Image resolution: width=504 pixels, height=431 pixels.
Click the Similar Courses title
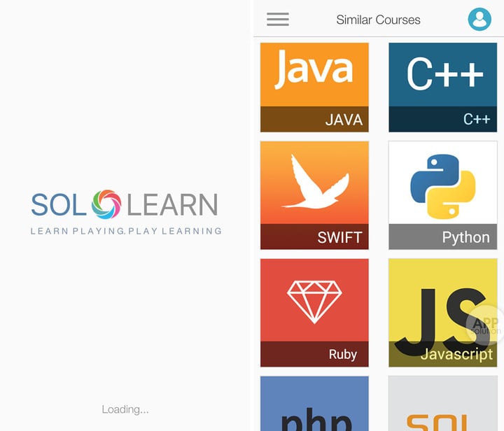tap(378, 20)
